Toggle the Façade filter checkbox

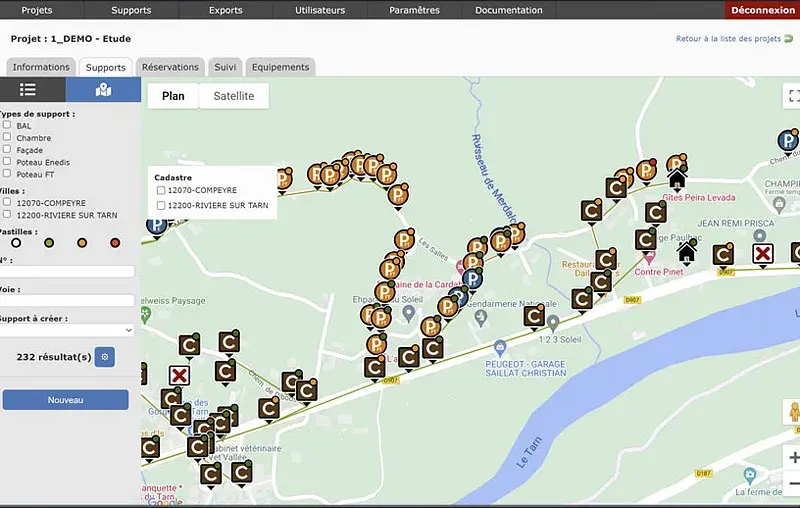[7, 149]
